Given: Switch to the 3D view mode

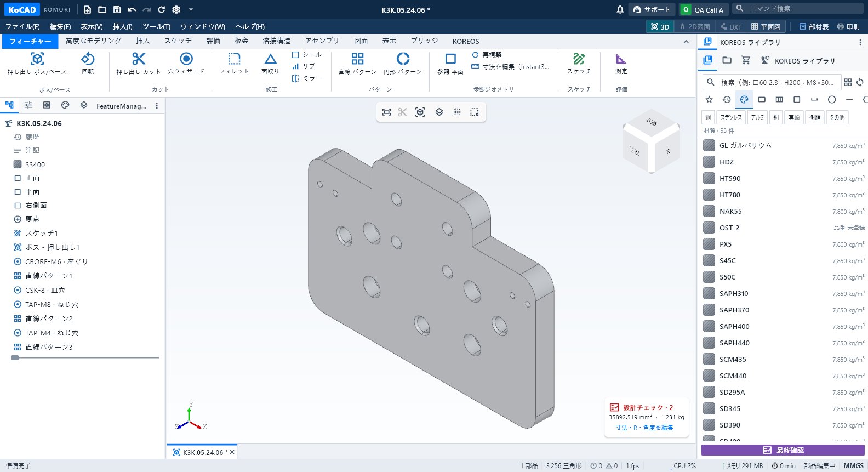Looking at the screenshot, I should point(660,26).
